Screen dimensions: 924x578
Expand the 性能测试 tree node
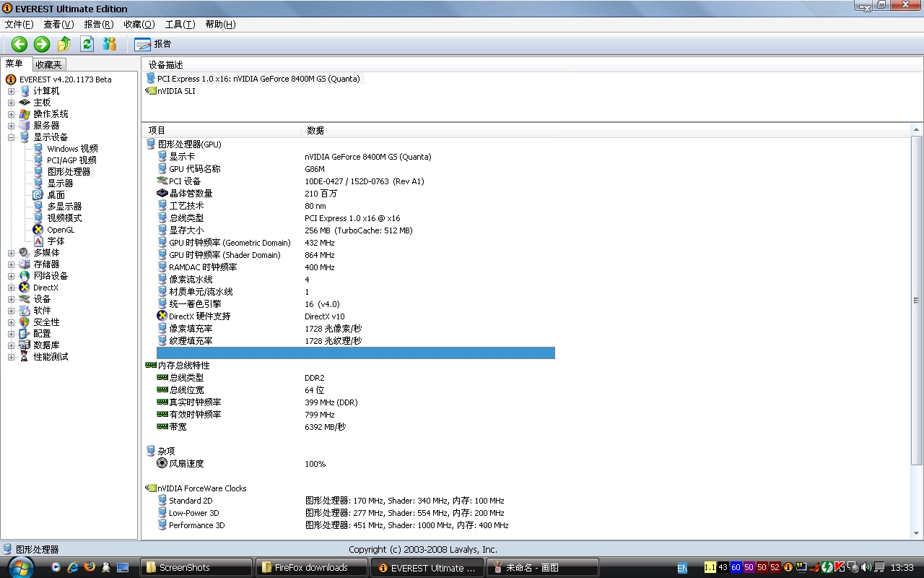(11, 357)
